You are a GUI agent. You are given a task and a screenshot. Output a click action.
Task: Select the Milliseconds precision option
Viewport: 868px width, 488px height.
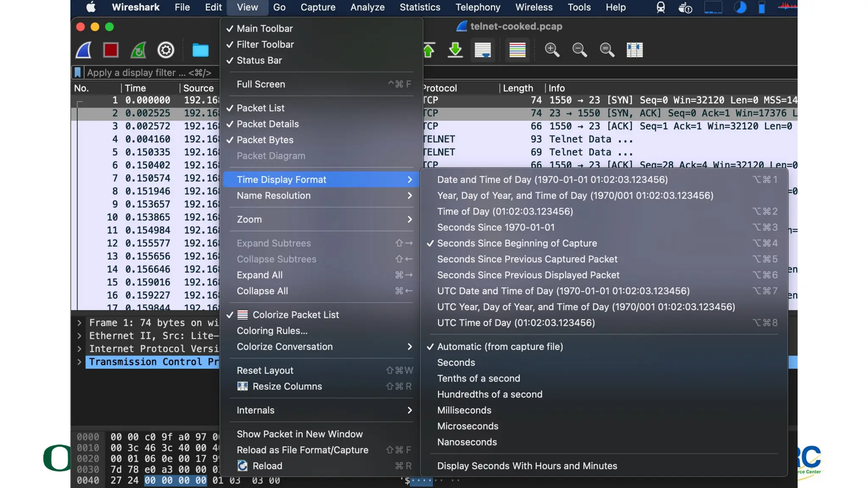pyautogui.click(x=464, y=410)
